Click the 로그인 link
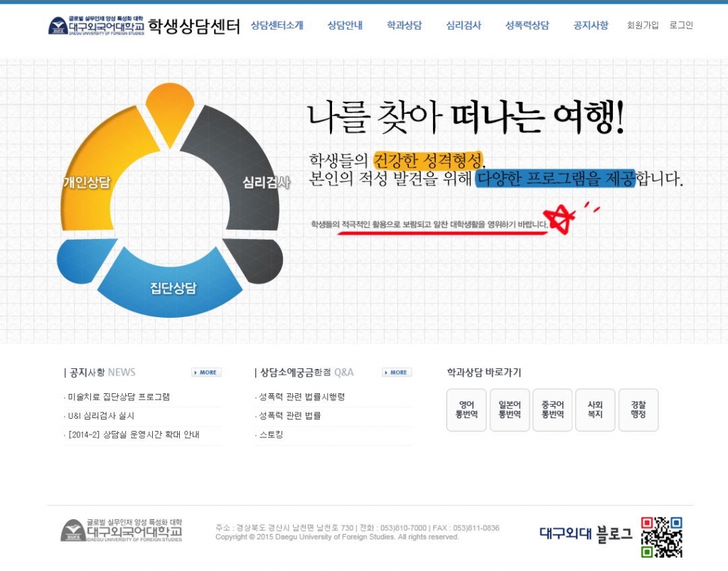The width and height of the screenshot is (728, 571). [x=681, y=25]
